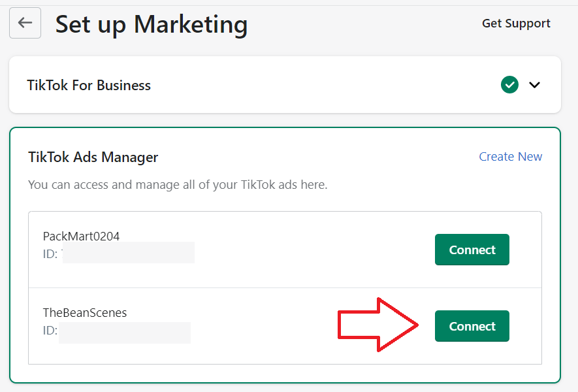Click the Set up Marketing page title

click(x=152, y=25)
